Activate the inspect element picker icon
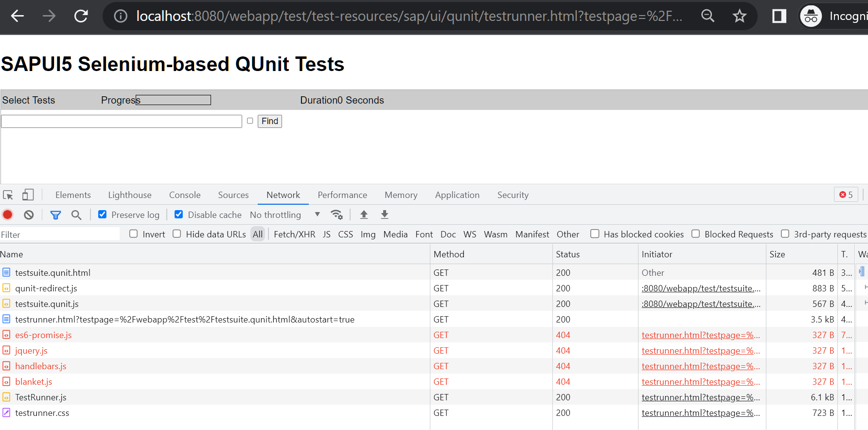Image resolution: width=868 pixels, height=430 pixels. (x=8, y=195)
